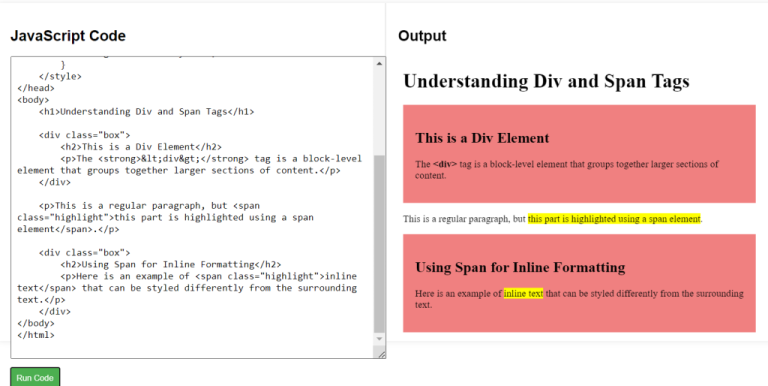Click the This is a Div Element heading
The width and height of the screenshot is (768, 386).
tap(482, 138)
